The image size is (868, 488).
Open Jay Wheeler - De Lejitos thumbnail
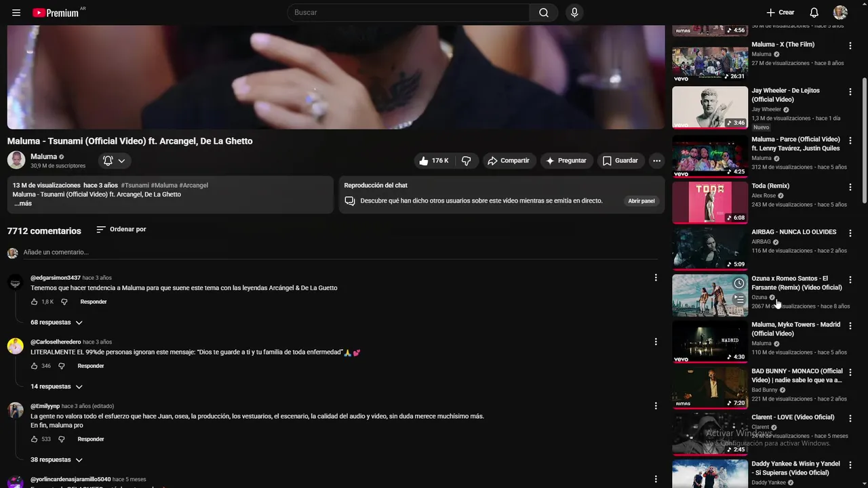710,107
